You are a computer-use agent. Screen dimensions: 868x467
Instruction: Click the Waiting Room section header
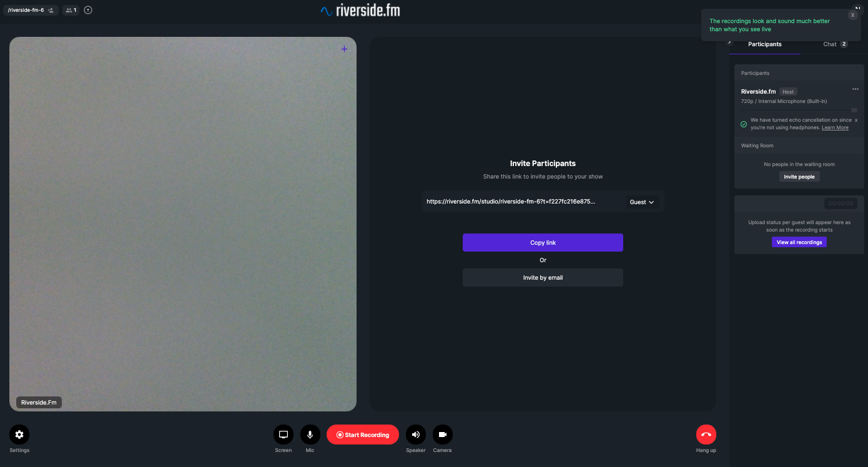click(x=799, y=145)
